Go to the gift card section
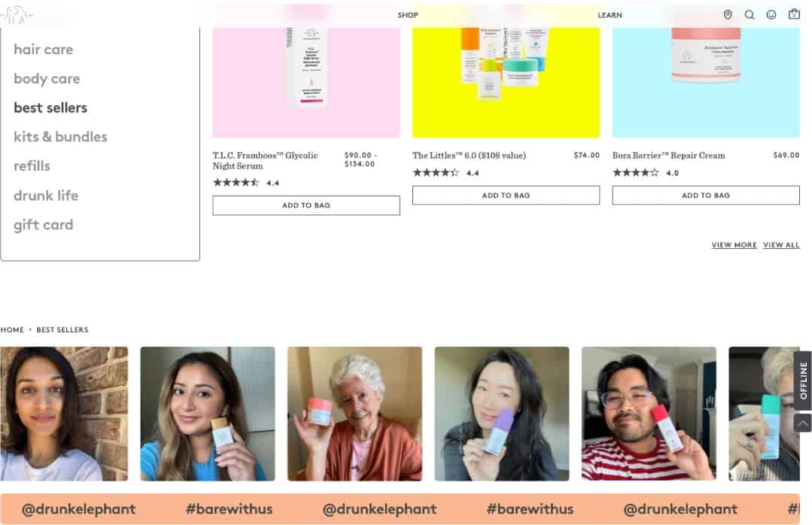 [x=44, y=225]
